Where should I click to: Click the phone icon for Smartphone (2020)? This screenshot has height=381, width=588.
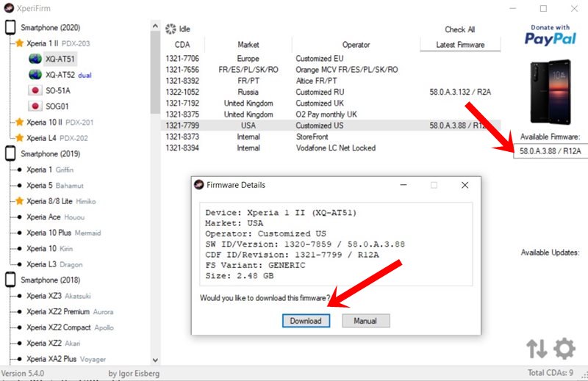(10, 27)
